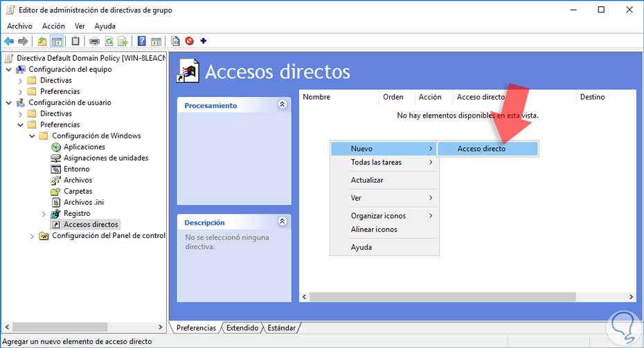Select Configuración de usuario node
644x348 pixels.
tap(69, 102)
